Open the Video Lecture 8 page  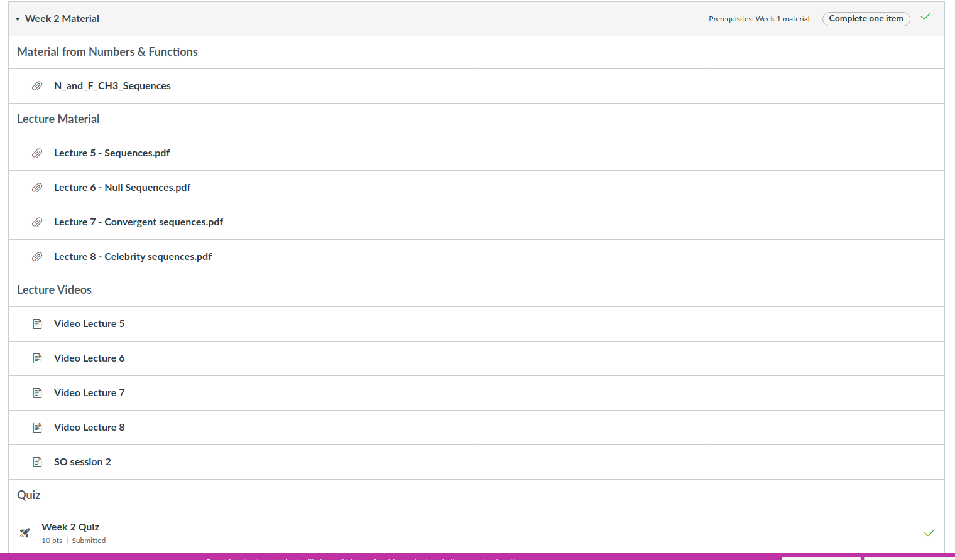click(89, 428)
